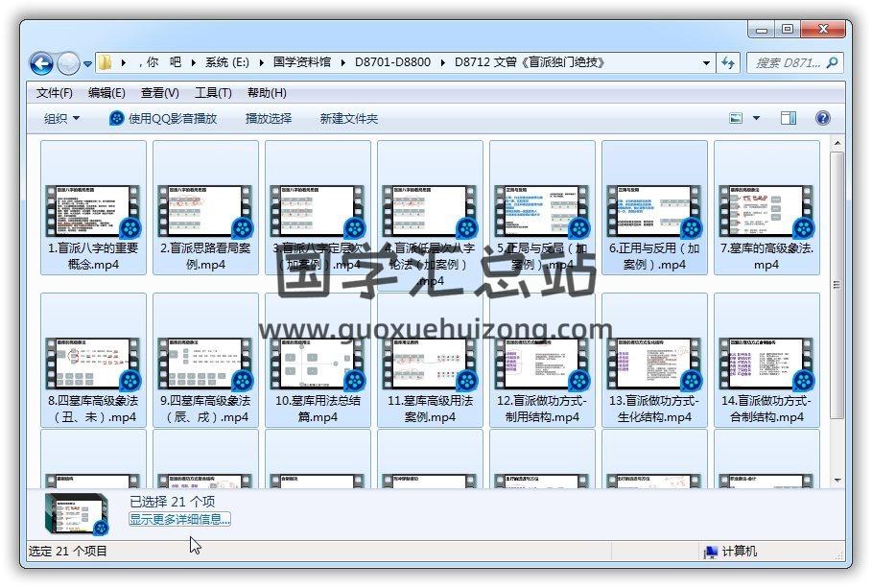Select video 11.墓库高级用法案例.mp4 thumbnail
The height and width of the screenshot is (588, 872).
(x=430, y=364)
